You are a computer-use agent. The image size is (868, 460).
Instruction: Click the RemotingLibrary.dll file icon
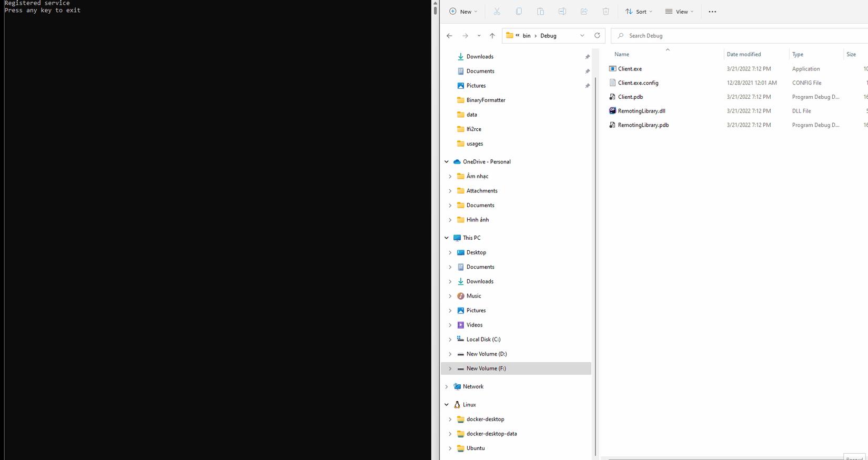pos(612,111)
